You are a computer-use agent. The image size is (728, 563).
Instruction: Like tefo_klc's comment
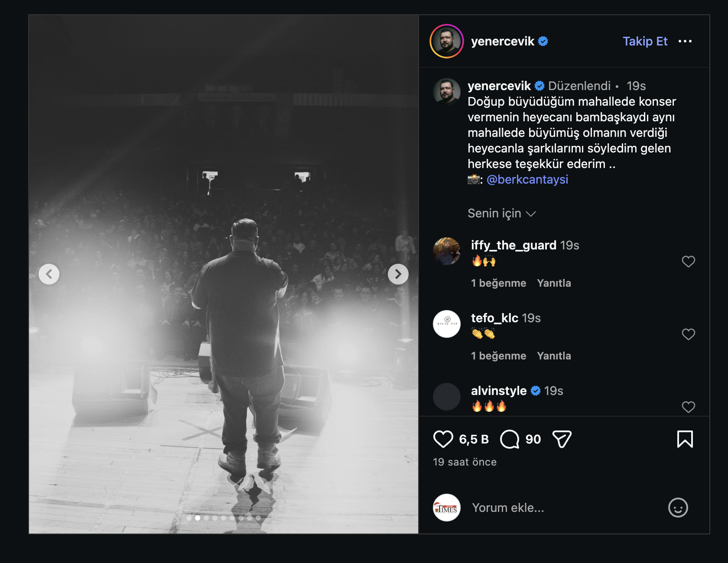[x=688, y=334]
